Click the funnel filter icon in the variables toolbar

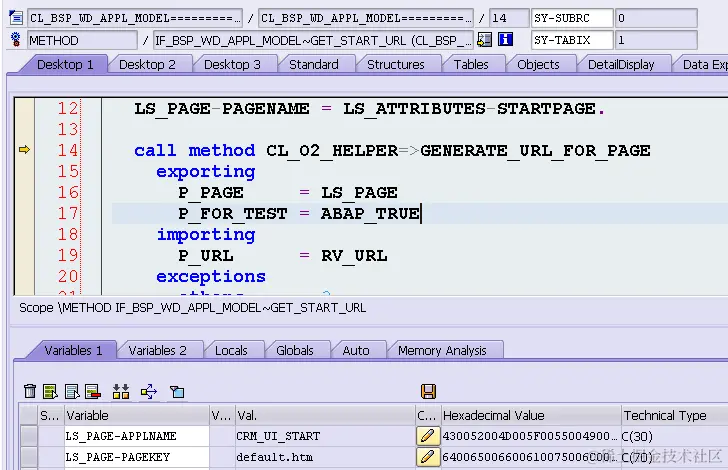coord(177,392)
